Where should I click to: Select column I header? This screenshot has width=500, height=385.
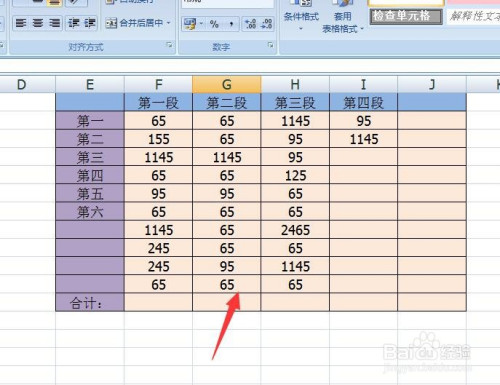pyautogui.click(x=363, y=85)
